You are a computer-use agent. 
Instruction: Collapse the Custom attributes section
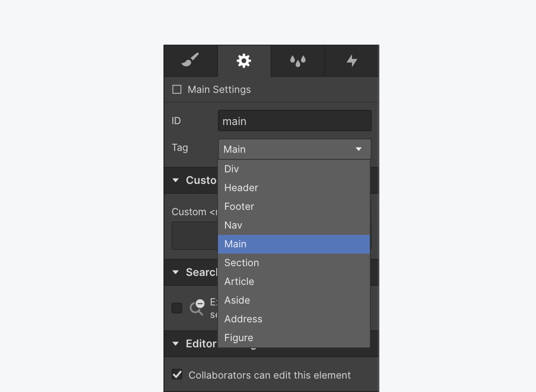point(176,180)
